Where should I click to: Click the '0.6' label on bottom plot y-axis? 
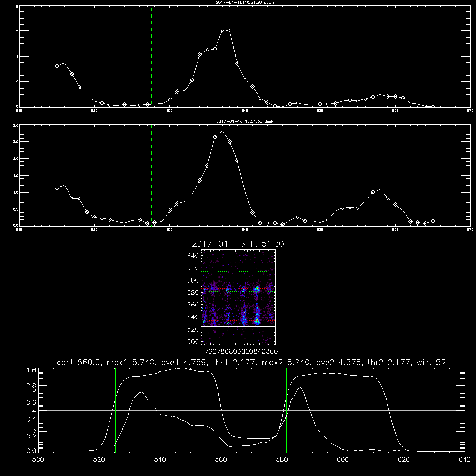tap(31, 402)
